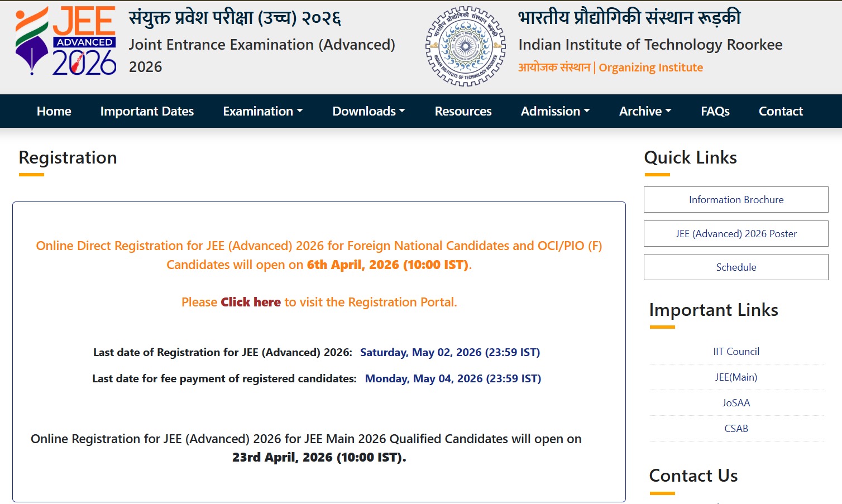Open the Important Dates page
The height and width of the screenshot is (504, 842).
147,111
